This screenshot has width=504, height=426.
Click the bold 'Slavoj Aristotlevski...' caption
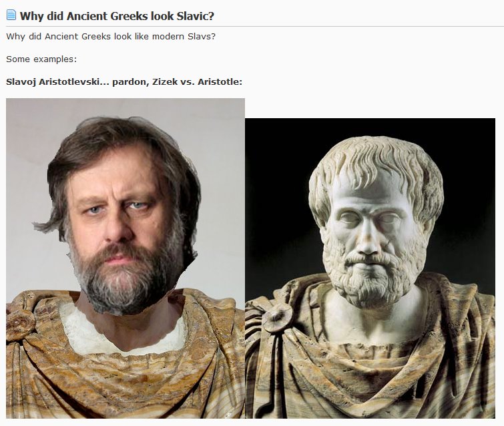coord(124,81)
